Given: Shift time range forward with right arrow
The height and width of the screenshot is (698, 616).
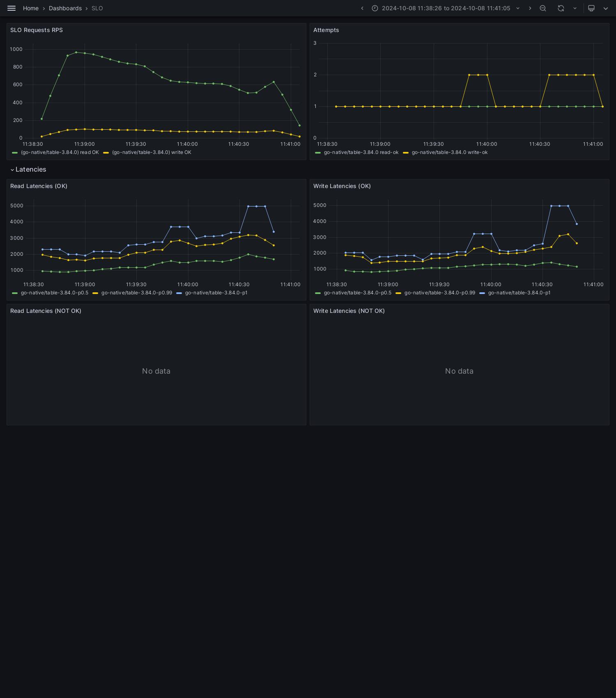Looking at the screenshot, I should [x=530, y=8].
